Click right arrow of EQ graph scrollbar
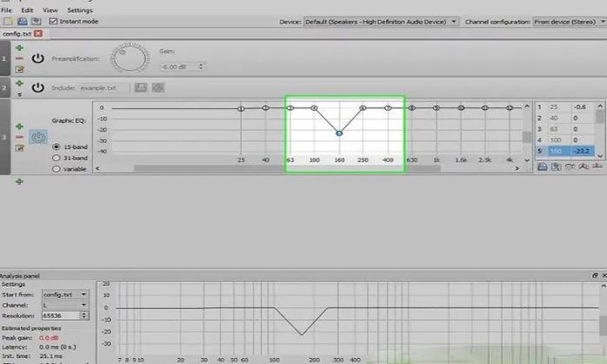 [x=517, y=168]
